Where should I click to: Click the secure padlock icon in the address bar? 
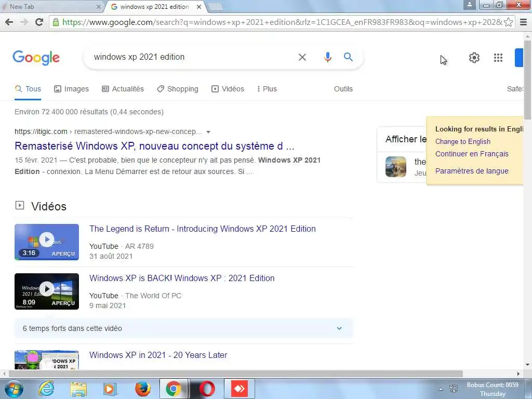(x=56, y=22)
